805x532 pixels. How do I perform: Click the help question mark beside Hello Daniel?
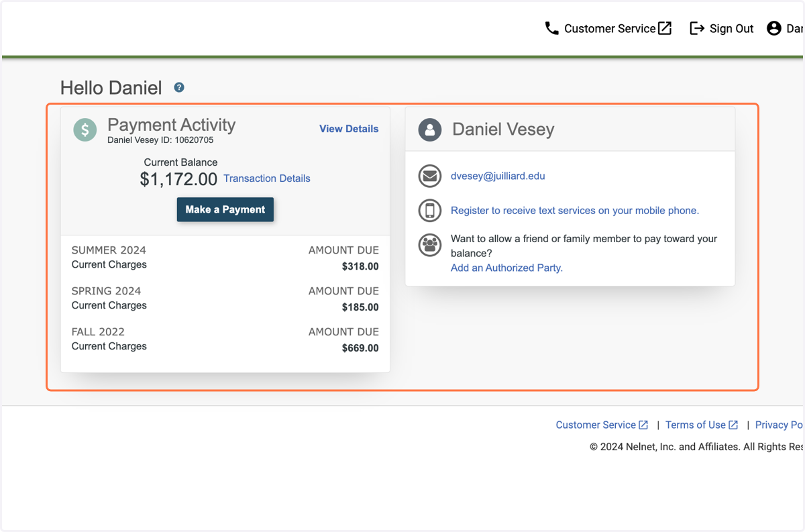179,87
